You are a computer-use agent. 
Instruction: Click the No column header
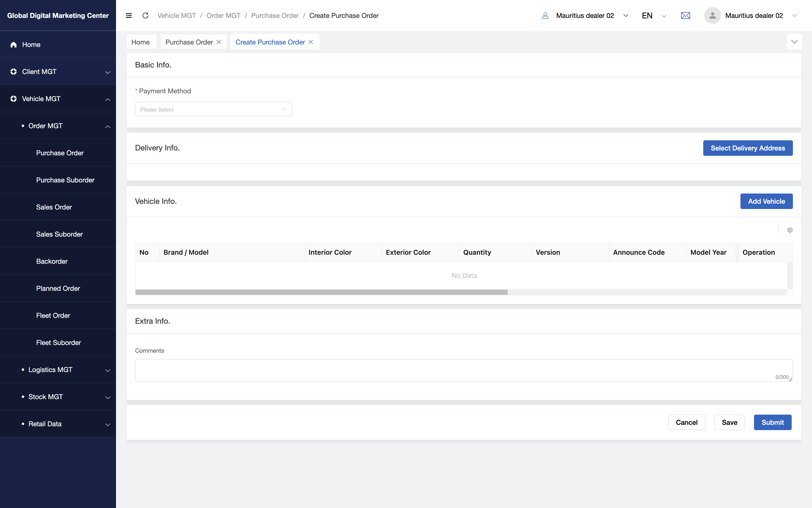147,252
